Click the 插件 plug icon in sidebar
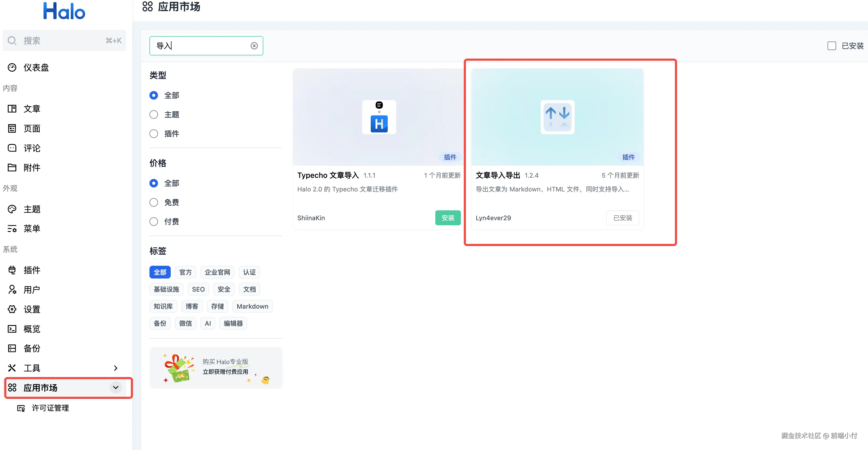 (x=12, y=270)
